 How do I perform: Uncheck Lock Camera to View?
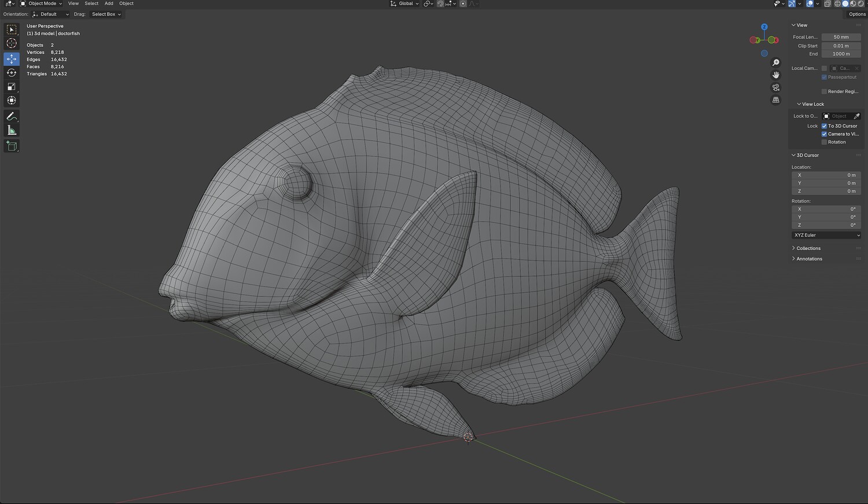(824, 134)
